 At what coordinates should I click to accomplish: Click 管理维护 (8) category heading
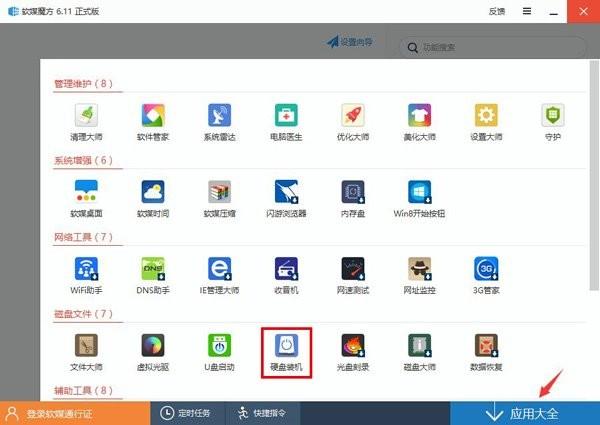(x=83, y=84)
